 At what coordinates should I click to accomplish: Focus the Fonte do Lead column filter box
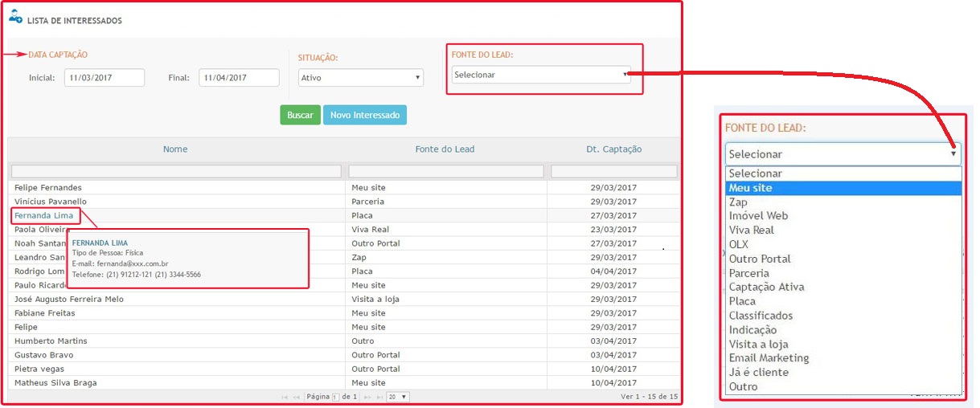point(446,171)
